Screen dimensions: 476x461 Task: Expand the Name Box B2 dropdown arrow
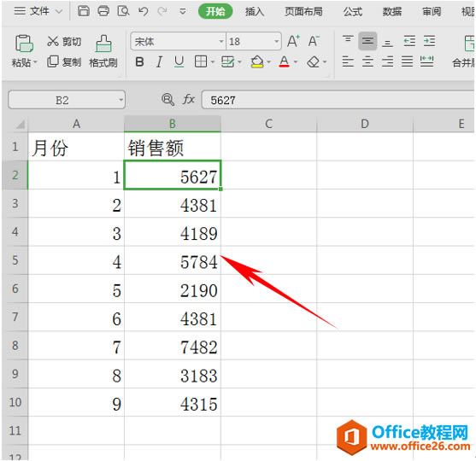pos(120,100)
